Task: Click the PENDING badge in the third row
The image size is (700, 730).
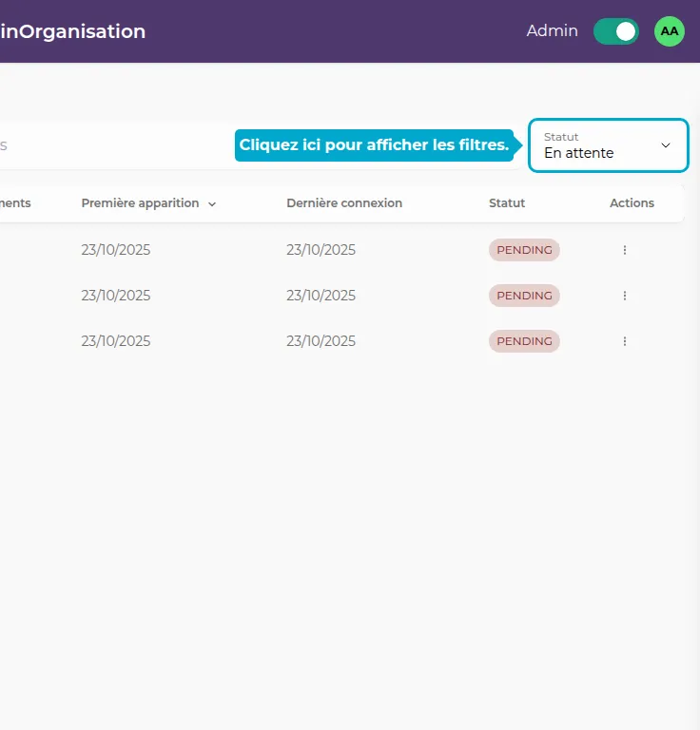Action: 524,341
